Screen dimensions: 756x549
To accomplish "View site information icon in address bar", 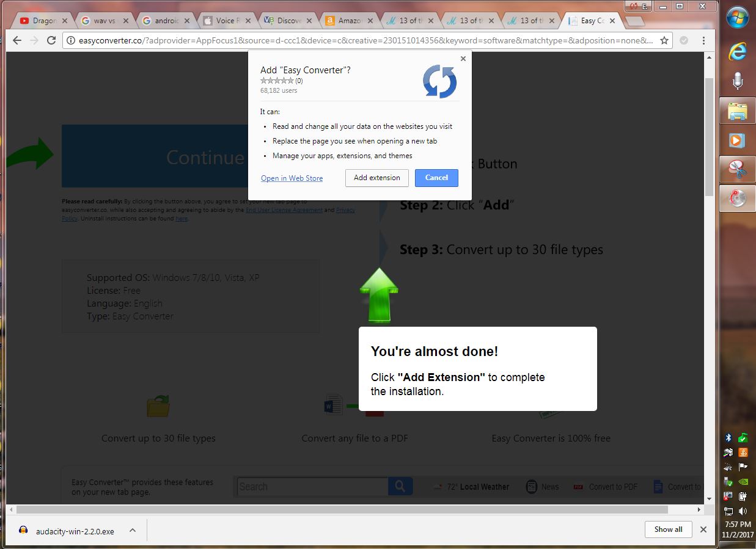I will [70, 41].
